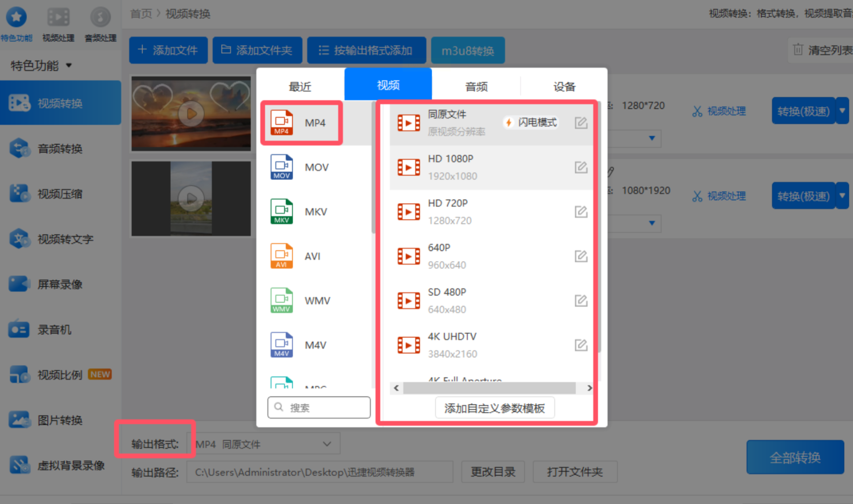Open 视频处理 icon in top toolbar
853x504 pixels.
click(x=58, y=18)
